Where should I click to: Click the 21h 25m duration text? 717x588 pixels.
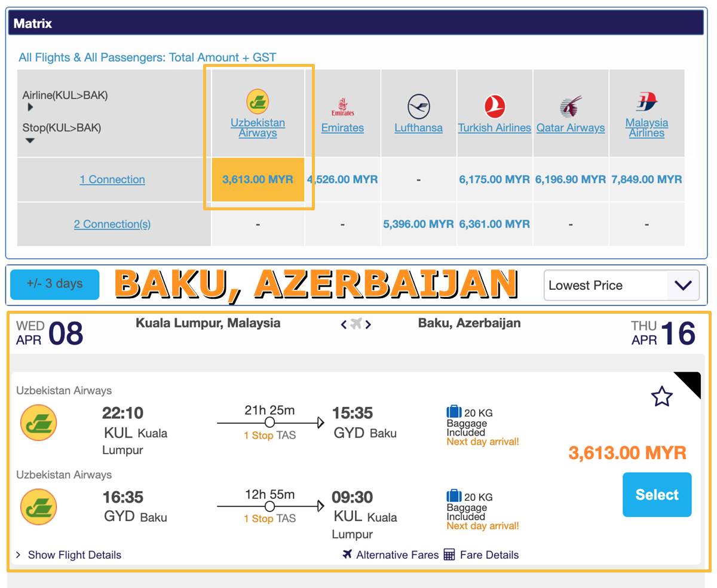click(269, 411)
